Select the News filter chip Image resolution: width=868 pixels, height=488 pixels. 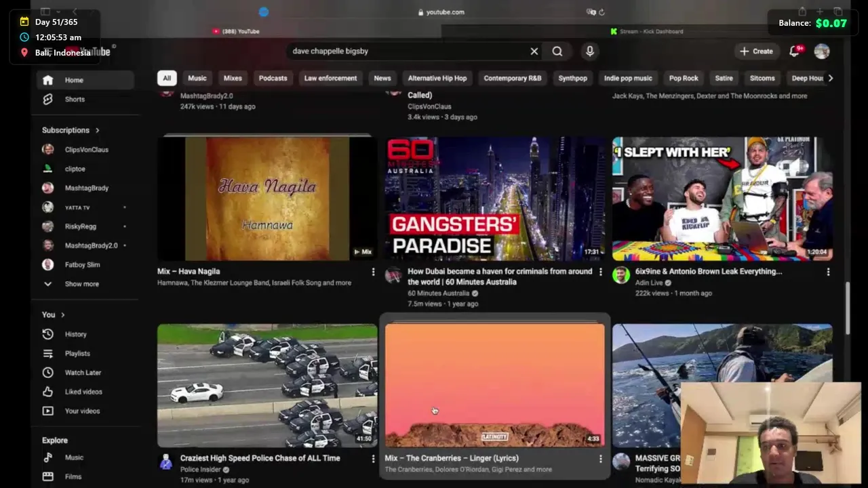coord(382,78)
